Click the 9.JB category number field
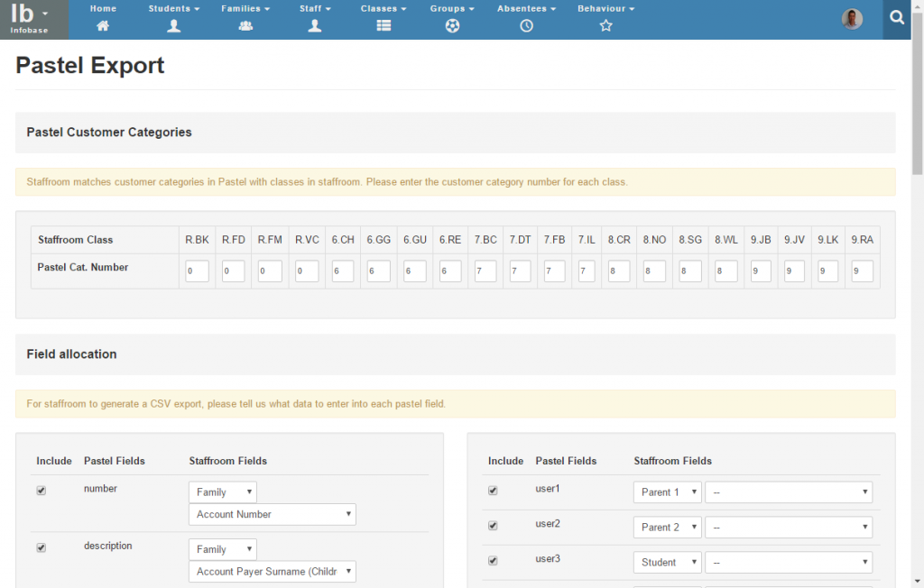Image resolution: width=924 pixels, height=588 pixels. [761, 271]
